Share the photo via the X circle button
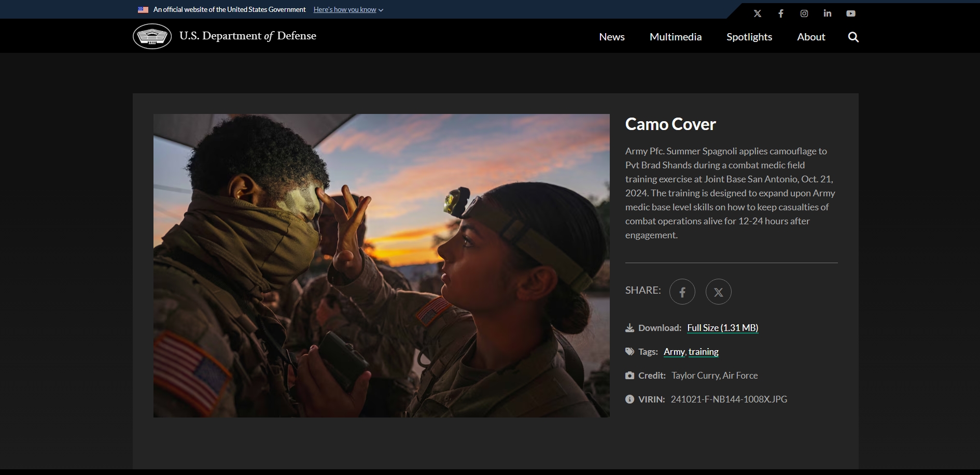This screenshot has height=475, width=980. click(719, 292)
